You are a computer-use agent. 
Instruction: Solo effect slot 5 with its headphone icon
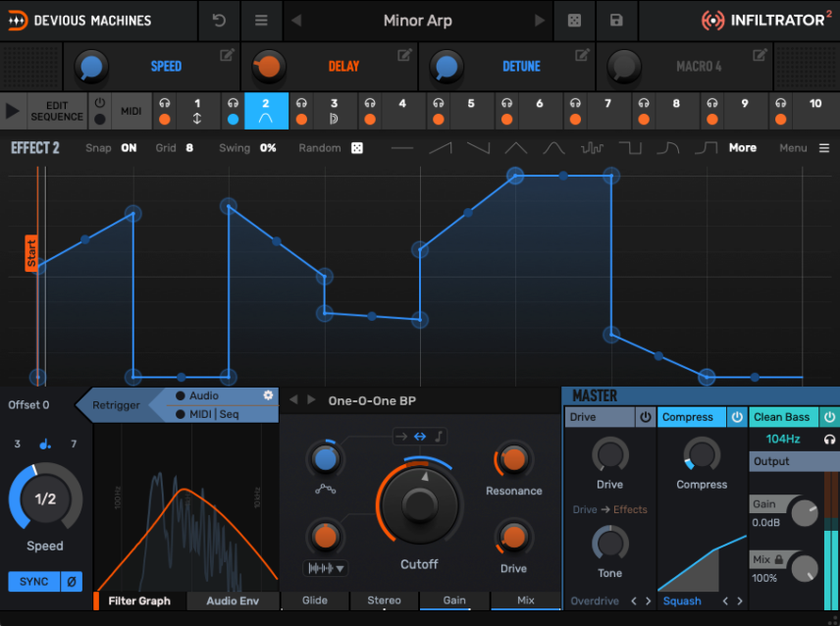[x=439, y=103]
